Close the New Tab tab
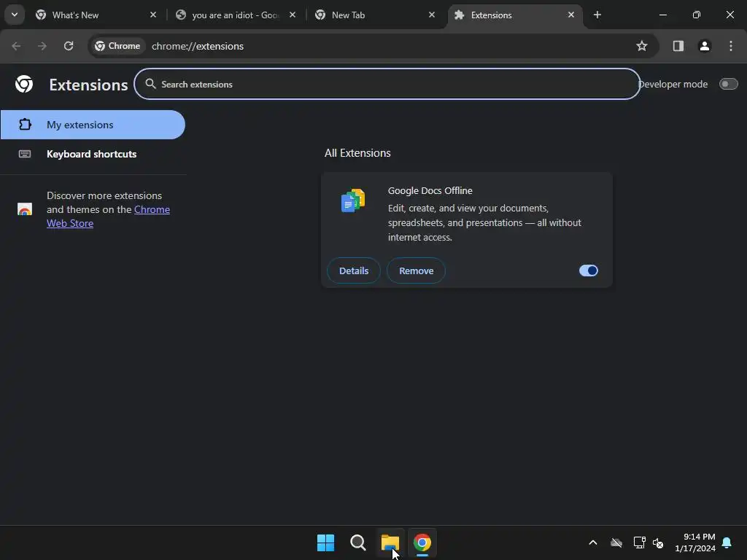 point(432,15)
